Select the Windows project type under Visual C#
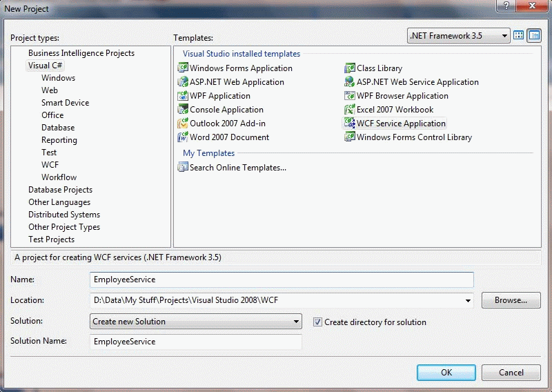The height and width of the screenshot is (392, 552). (x=58, y=78)
